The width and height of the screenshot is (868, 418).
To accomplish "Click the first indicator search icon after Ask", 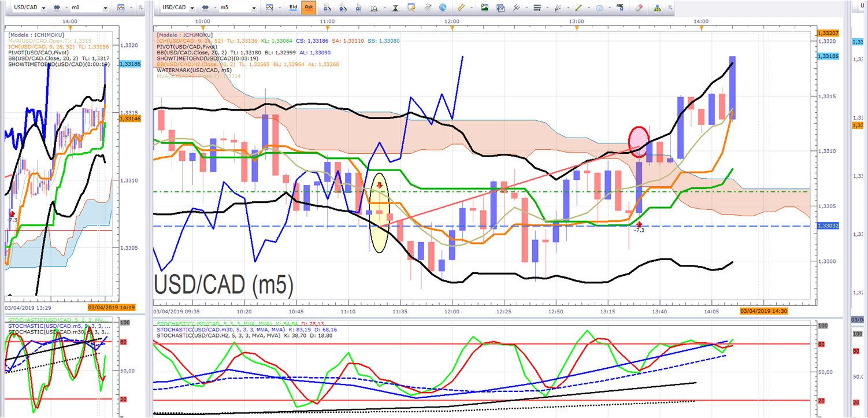I will pyautogui.click(x=327, y=8).
